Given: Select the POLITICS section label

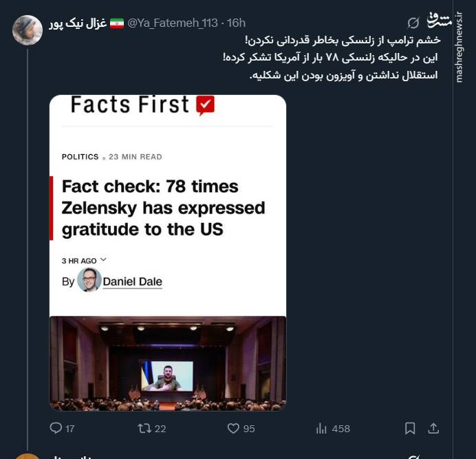Looking at the screenshot, I should tap(80, 157).
